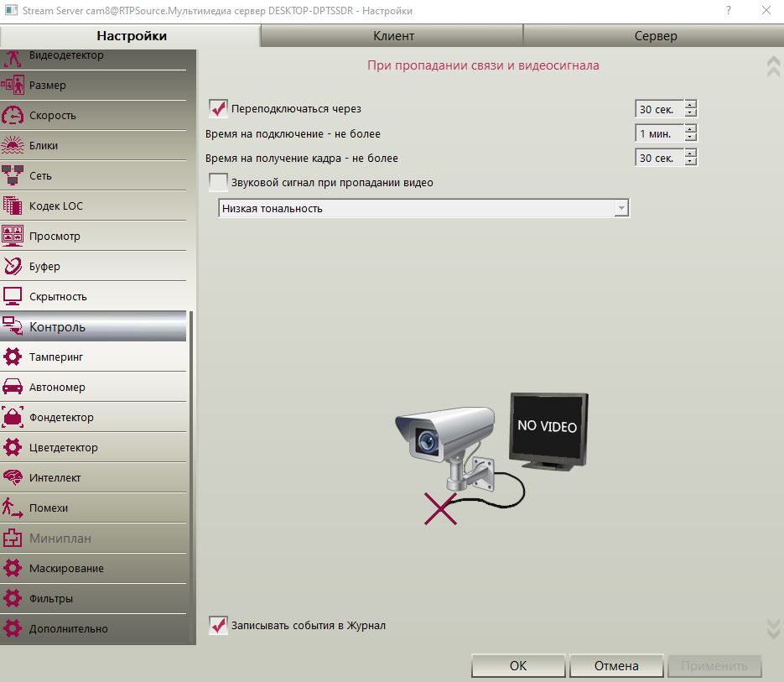This screenshot has width=784, height=682.
Task: Click the reconnect 30 сек. value field
Action: [659, 108]
